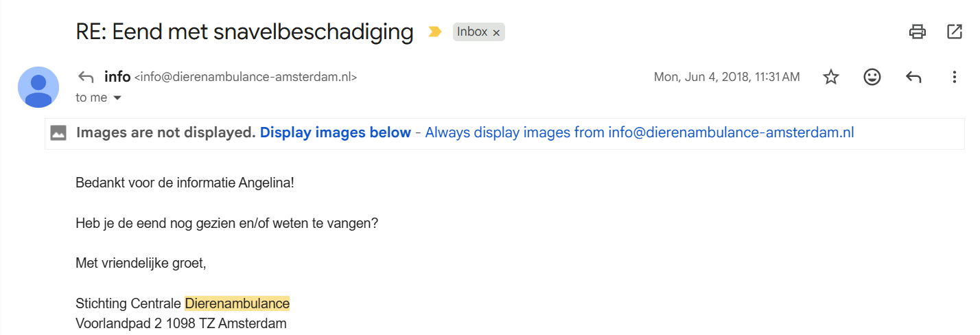Add an emoji reaction to the email

pos(872,77)
